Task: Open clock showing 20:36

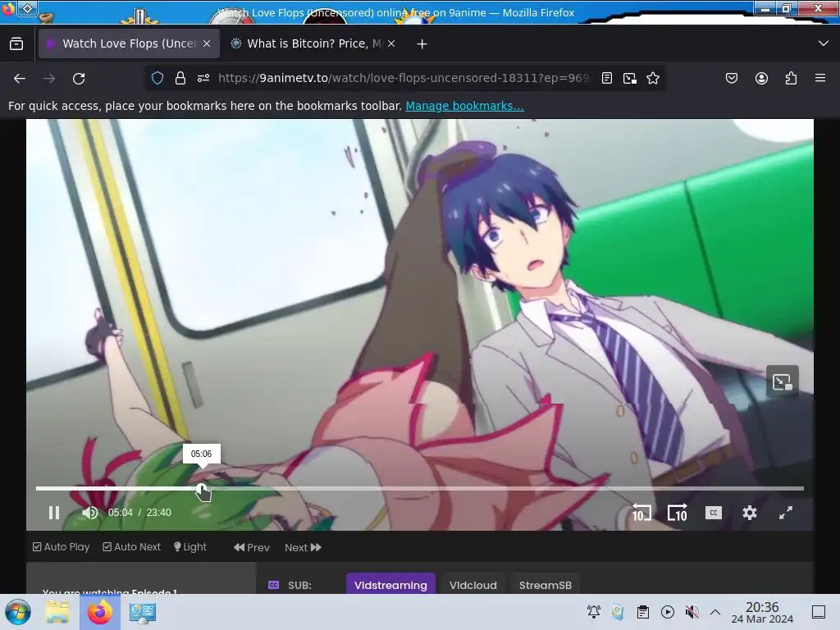Action: coord(762,612)
